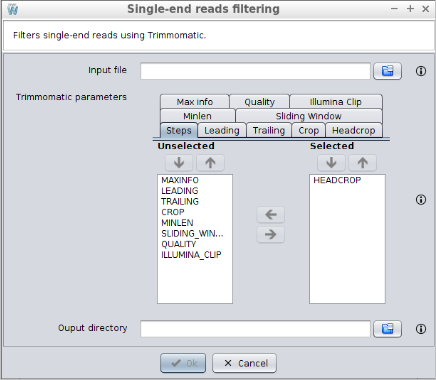
Task: Browse for the output directory with the folder icon
Action: (x=387, y=329)
